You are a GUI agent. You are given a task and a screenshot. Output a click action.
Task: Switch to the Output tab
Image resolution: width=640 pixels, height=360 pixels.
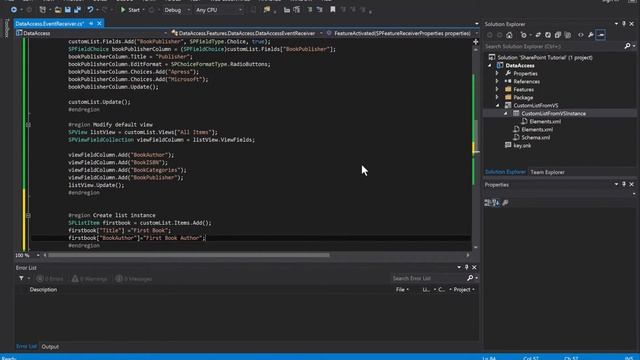click(x=50, y=347)
